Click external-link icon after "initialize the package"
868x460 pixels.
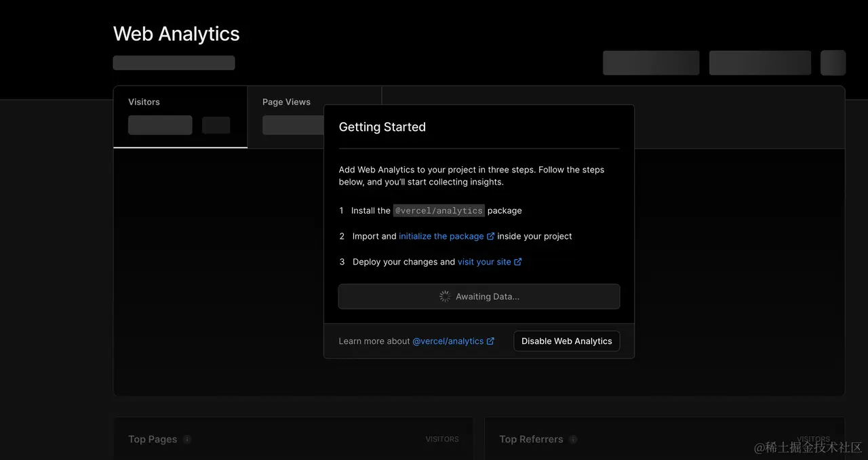coord(491,236)
